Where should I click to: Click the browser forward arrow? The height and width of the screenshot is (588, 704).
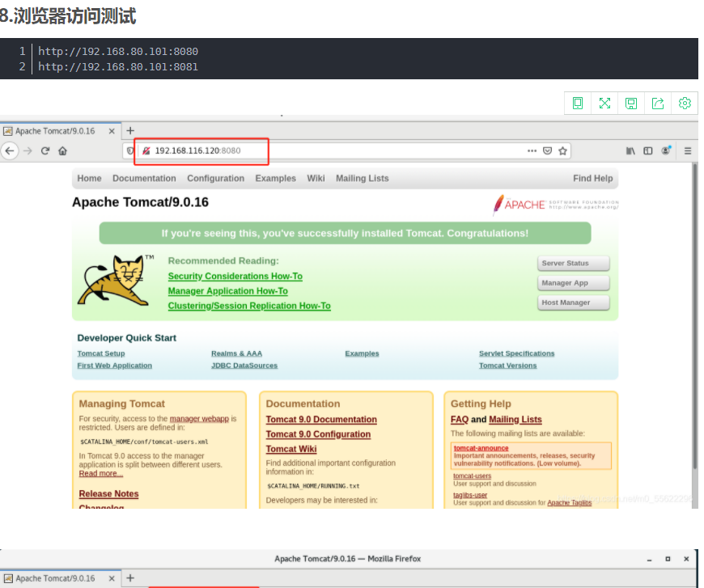[28, 150]
